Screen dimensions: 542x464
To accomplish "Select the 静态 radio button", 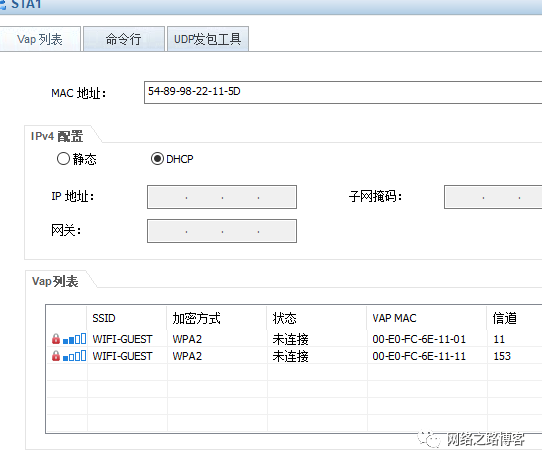I will click(63, 159).
